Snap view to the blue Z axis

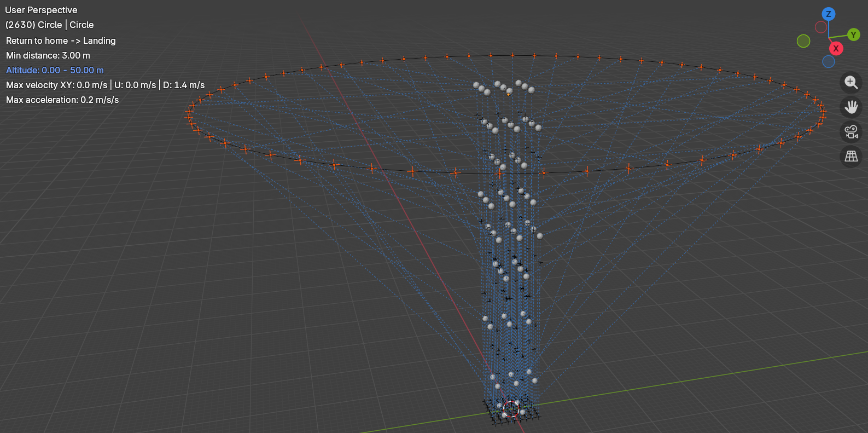click(829, 14)
